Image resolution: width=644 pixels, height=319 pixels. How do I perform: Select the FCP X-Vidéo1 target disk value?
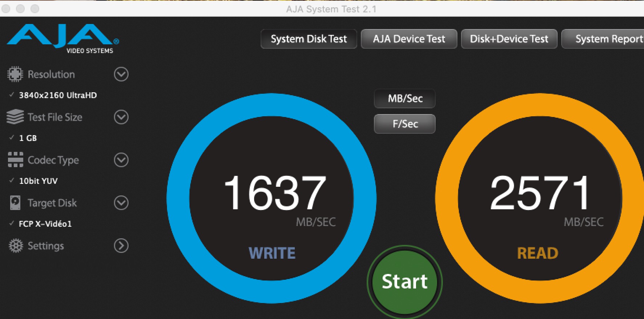45,224
